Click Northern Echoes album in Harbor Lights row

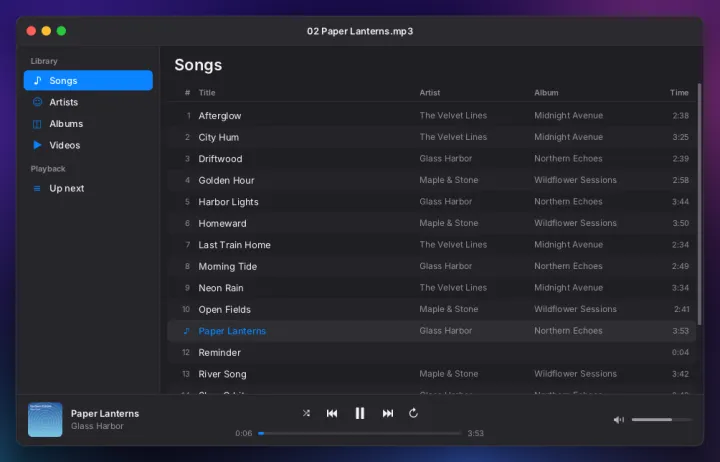tap(568, 202)
